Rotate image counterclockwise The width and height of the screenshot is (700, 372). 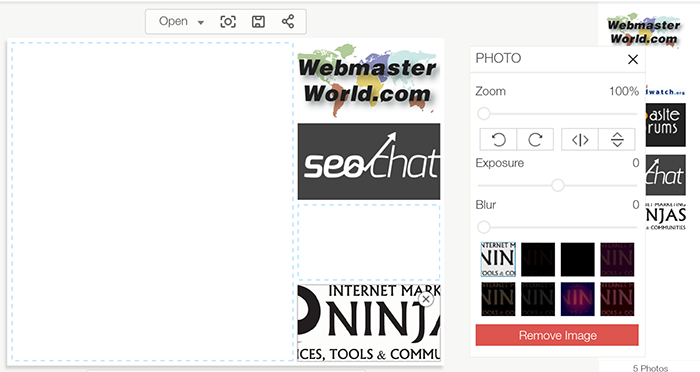click(x=498, y=140)
